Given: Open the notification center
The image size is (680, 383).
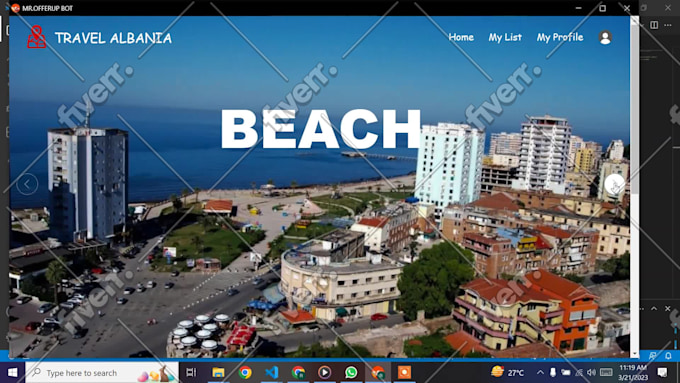Looking at the screenshot, I should pos(662,372).
